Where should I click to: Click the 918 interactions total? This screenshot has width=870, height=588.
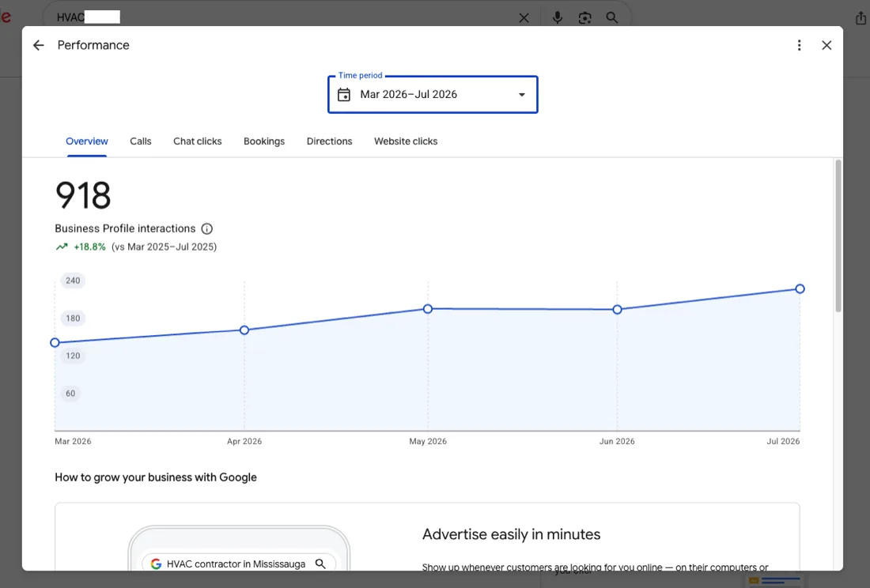point(83,195)
